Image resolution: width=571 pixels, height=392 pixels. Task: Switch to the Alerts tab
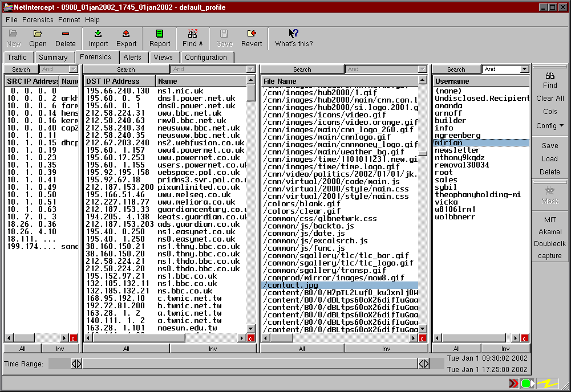(x=132, y=58)
